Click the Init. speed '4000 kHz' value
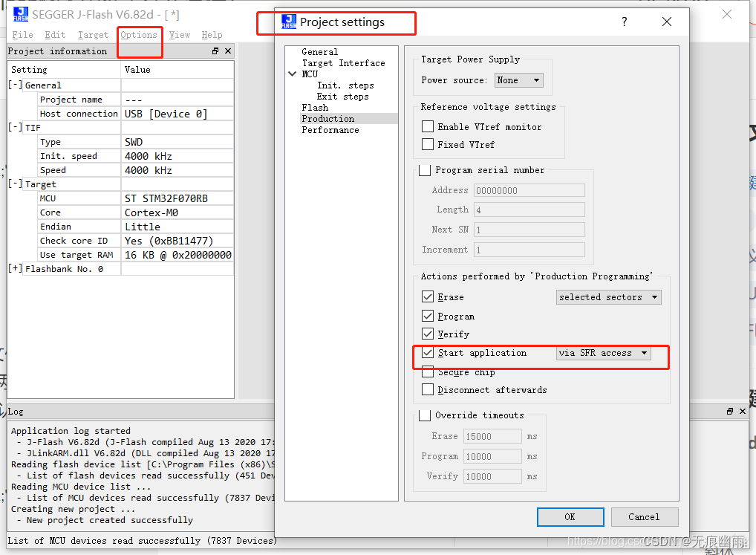This screenshot has width=756, height=555. [x=148, y=156]
